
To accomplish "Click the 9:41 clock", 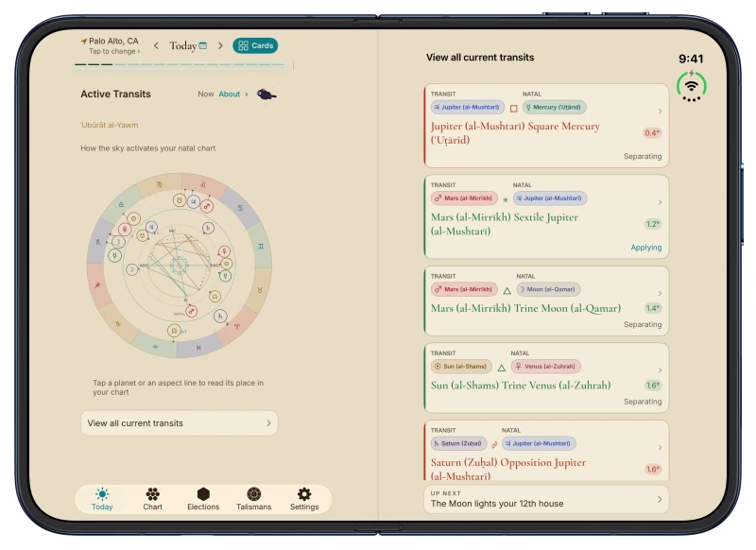I will pyautogui.click(x=691, y=59).
